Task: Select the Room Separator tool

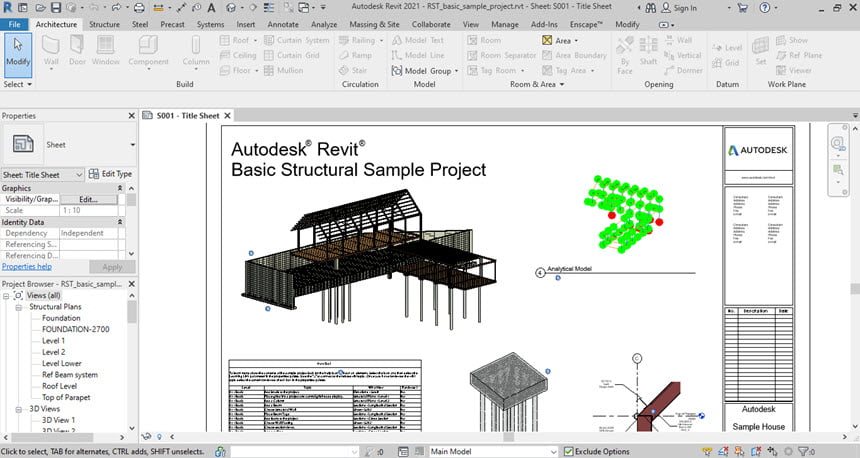Action: (x=501, y=55)
